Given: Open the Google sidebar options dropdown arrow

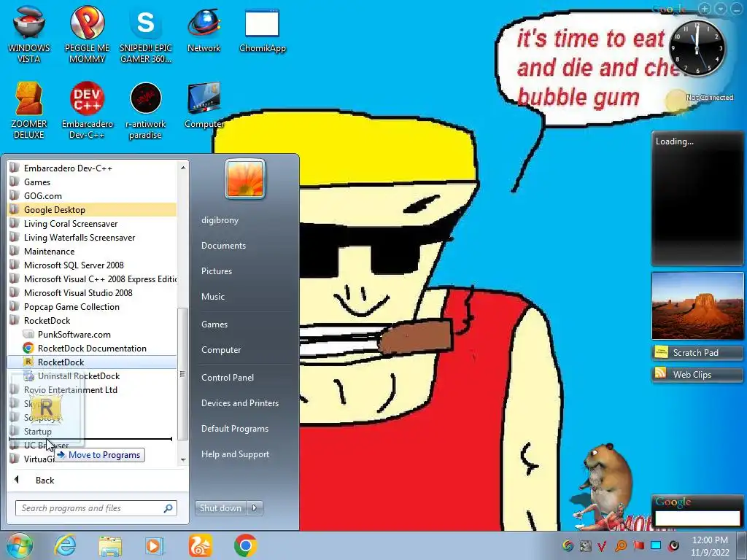Looking at the screenshot, I should pos(721,9).
